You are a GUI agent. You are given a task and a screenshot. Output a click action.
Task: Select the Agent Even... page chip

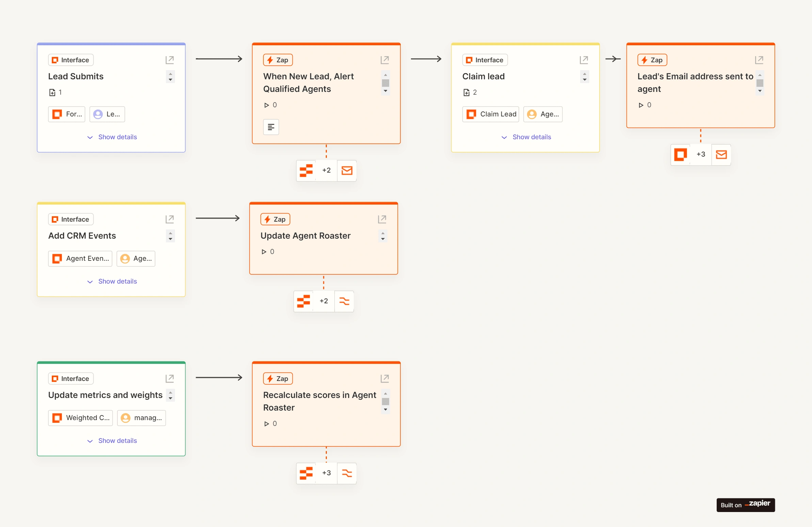pyautogui.click(x=80, y=258)
